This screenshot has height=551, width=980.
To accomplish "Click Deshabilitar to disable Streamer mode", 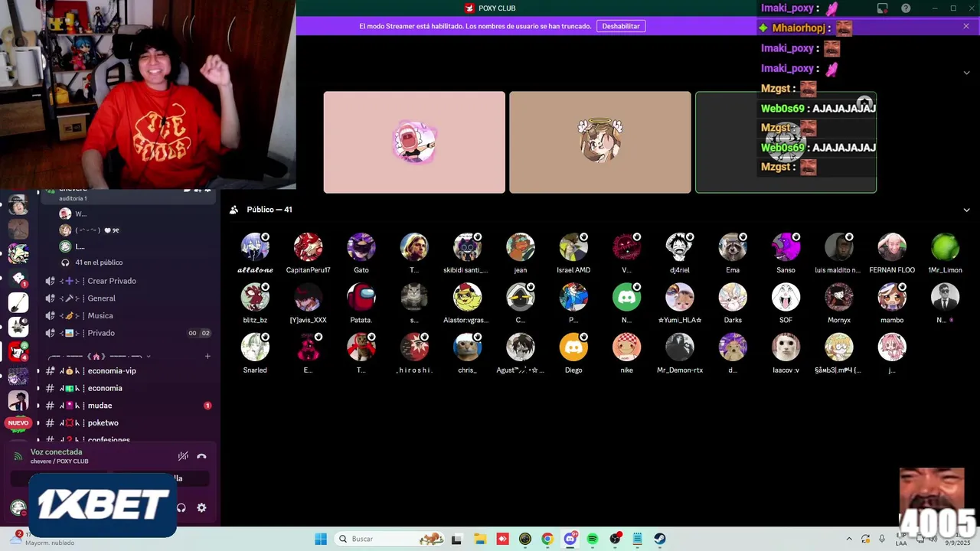I will pyautogui.click(x=620, y=26).
